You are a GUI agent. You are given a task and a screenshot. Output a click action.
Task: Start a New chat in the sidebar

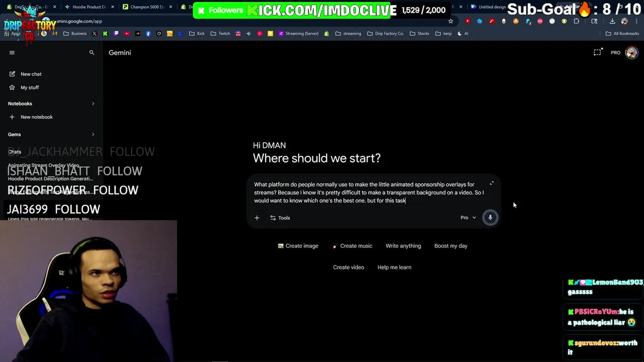(x=51, y=74)
